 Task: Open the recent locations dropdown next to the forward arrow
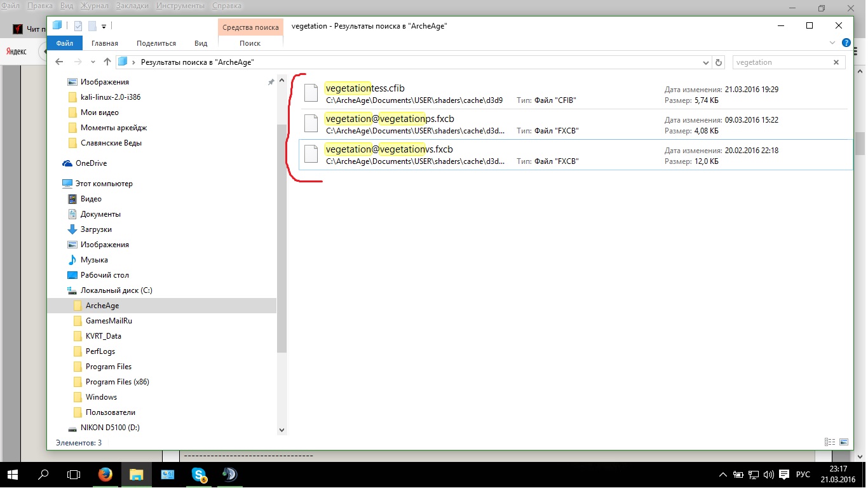point(93,62)
